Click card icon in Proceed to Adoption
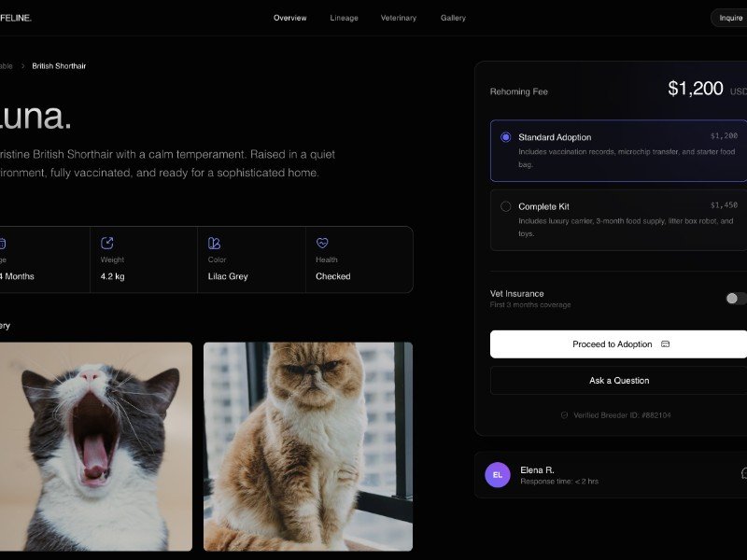Viewport: 747px width, 560px height. click(666, 344)
